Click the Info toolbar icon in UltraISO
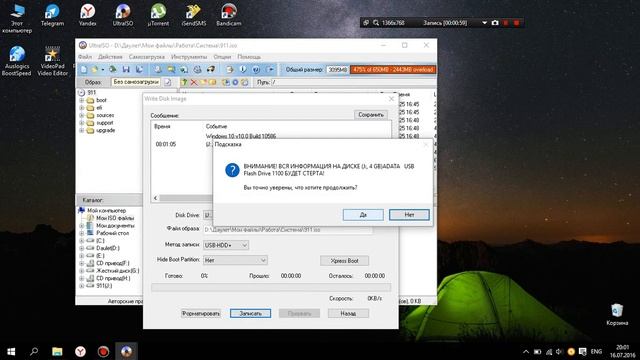640x360 pixels. pyautogui.click(x=243, y=70)
